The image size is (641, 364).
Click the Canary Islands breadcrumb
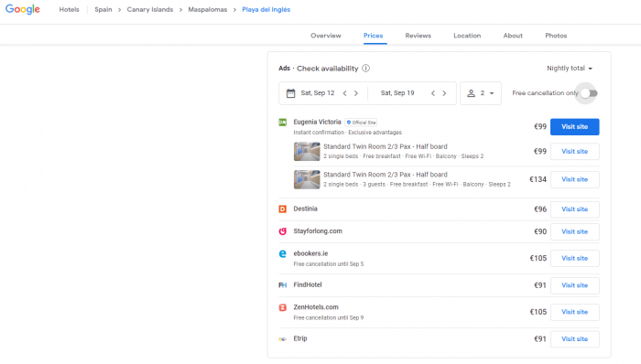tap(150, 9)
